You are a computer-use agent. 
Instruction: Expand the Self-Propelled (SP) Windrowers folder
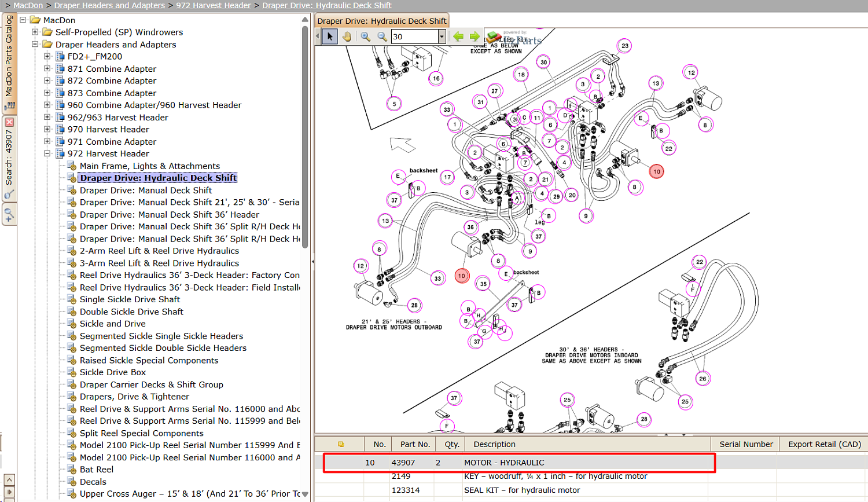click(35, 32)
